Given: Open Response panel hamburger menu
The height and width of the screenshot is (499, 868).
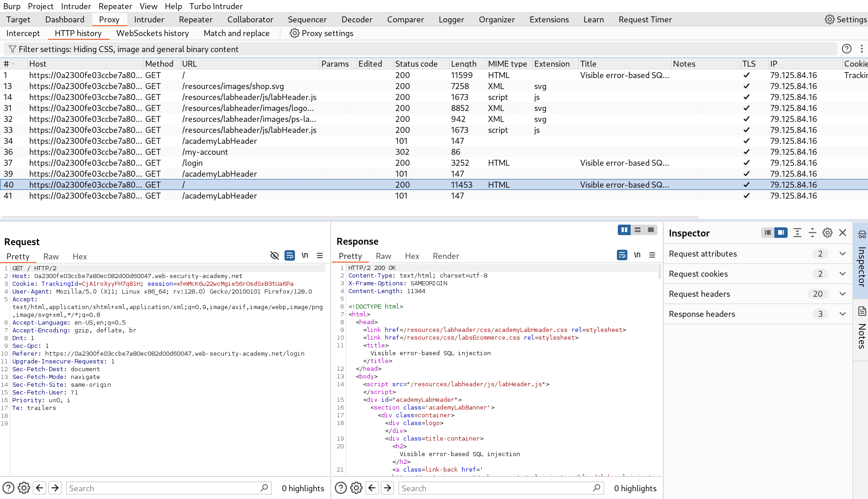Looking at the screenshot, I should click(652, 255).
